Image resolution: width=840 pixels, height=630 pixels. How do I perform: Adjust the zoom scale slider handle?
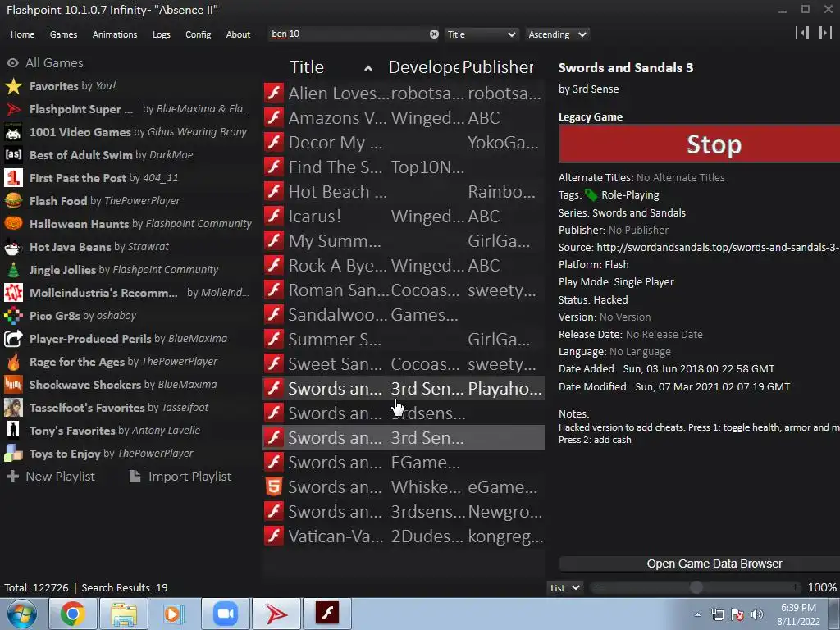pos(696,587)
